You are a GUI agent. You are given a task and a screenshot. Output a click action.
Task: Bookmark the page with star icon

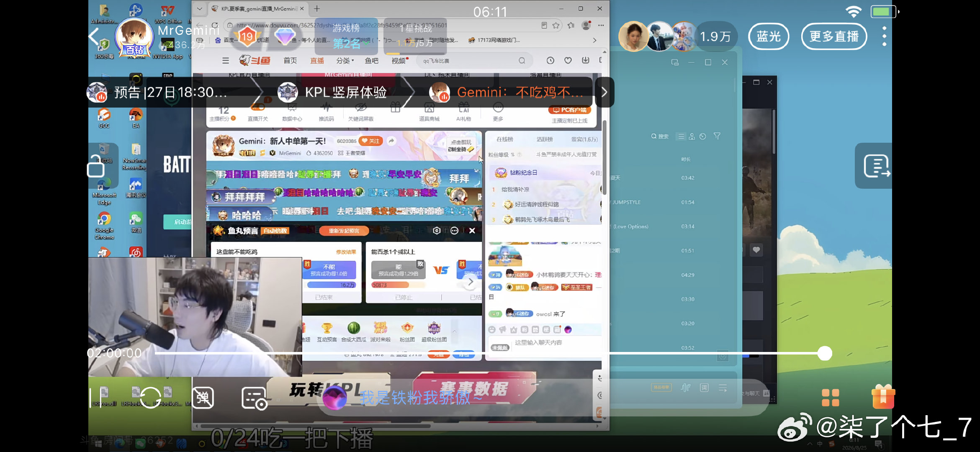pyautogui.click(x=556, y=26)
